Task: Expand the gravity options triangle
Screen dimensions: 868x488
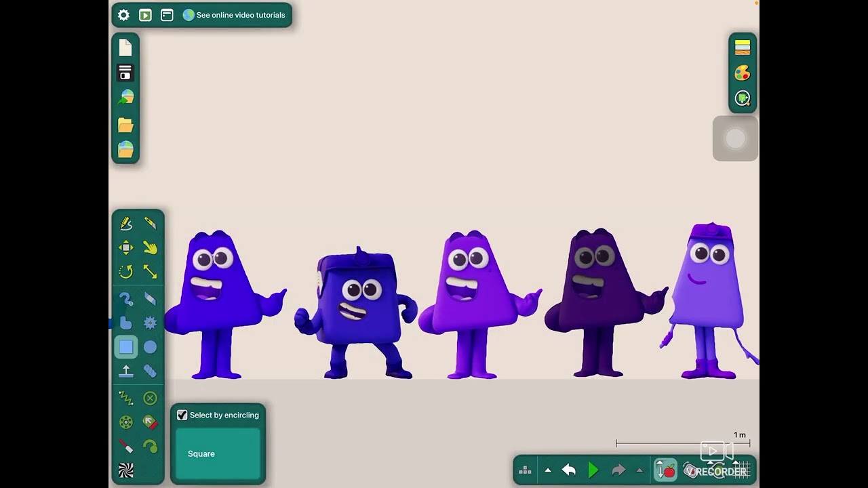Action: [x=659, y=464]
